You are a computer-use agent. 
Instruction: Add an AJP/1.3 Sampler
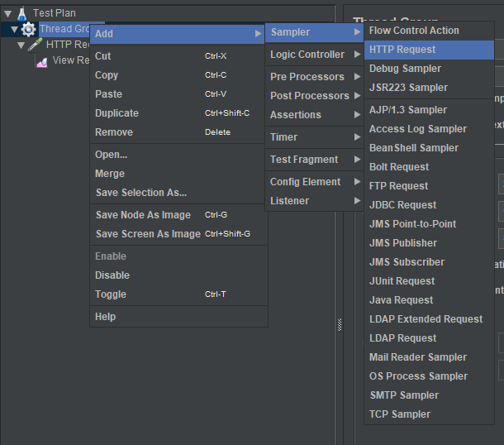429,110
